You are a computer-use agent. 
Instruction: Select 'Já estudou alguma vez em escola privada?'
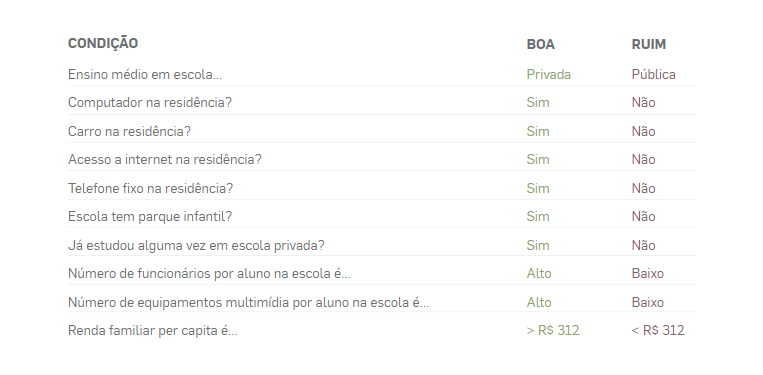coord(196,245)
